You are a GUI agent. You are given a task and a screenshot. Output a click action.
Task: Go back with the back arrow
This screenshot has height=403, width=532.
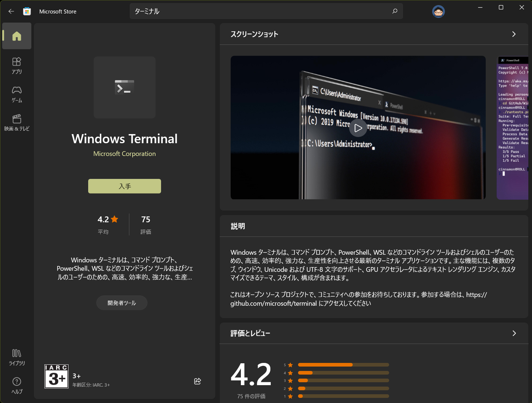[11, 11]
